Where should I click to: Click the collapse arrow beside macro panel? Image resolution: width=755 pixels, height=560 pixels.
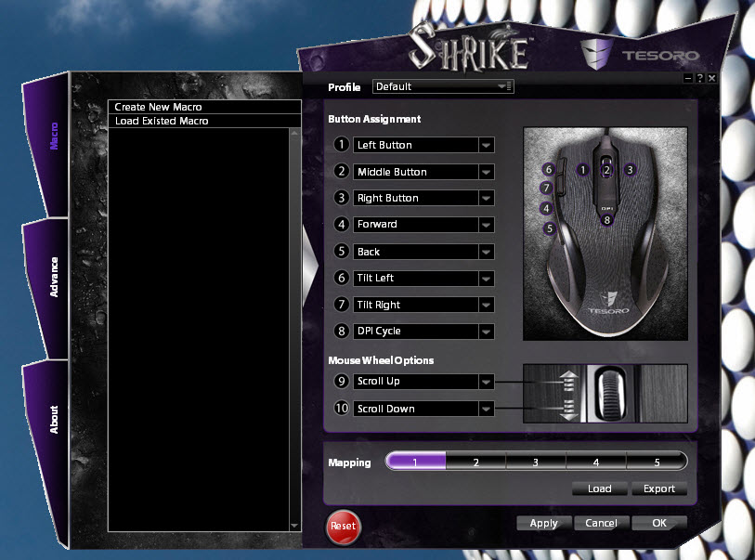tap(309, 267)
